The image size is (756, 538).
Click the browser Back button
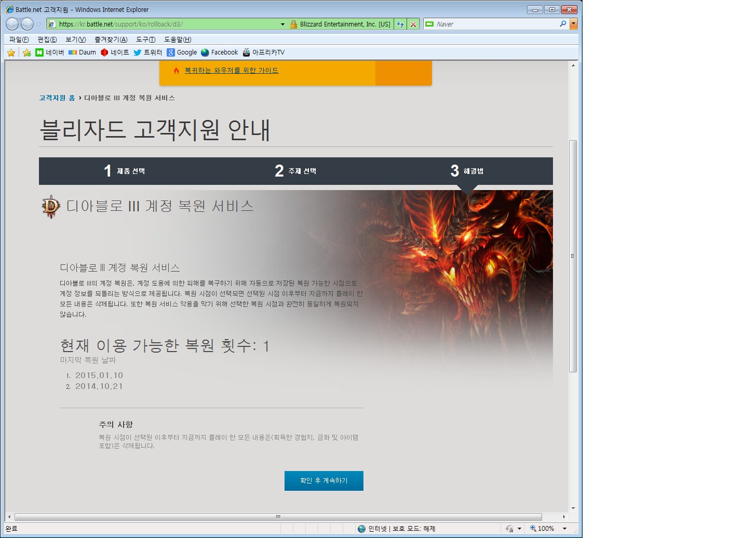pos(12,24)
